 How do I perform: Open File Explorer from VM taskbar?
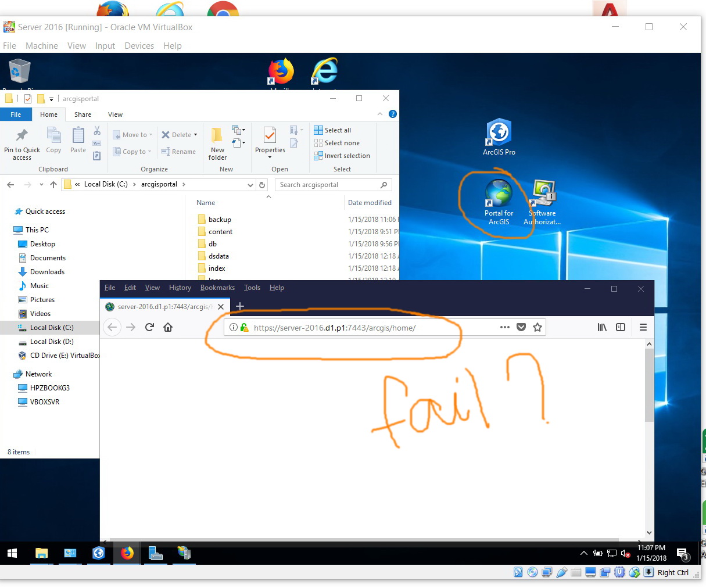click(42, 553)
